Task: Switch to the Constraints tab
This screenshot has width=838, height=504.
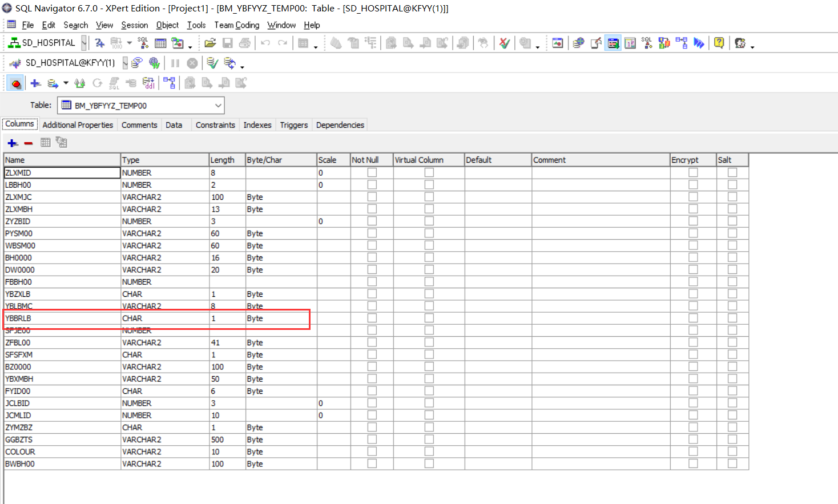Action: point(215,125)
